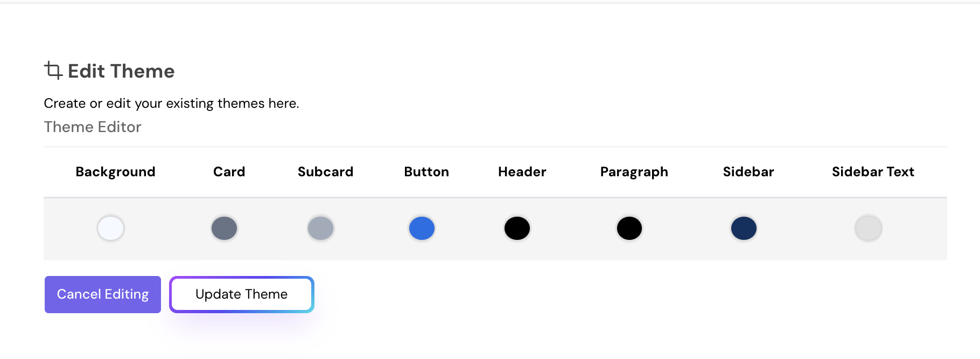Screen dimensions: 980x359
Task: Open the Sidebar Text color swatch
Action: 868,228
